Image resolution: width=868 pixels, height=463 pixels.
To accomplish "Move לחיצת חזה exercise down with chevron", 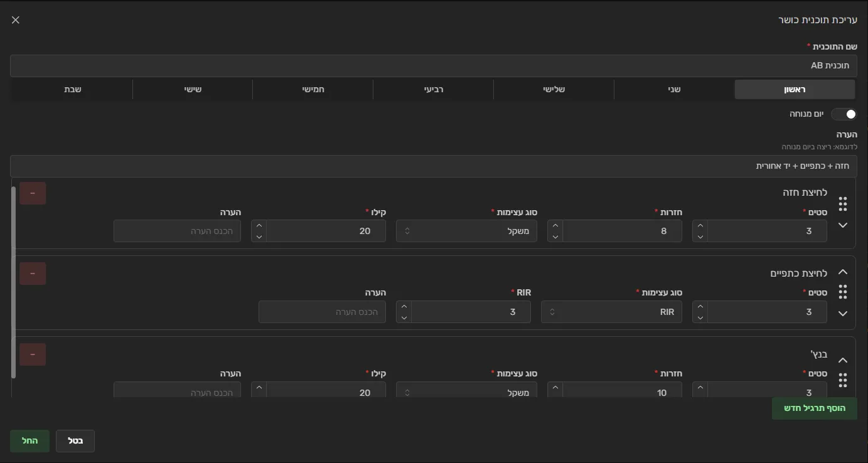I will click(x=843, y=225).
